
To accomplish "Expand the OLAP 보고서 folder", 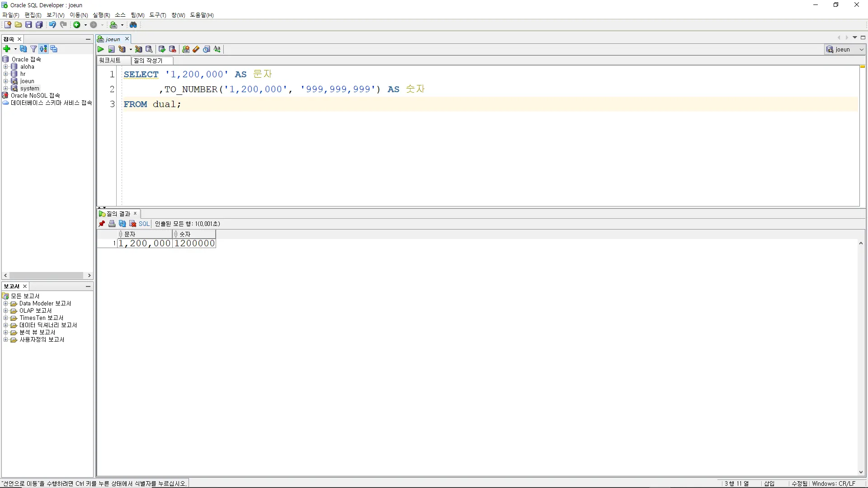I will tap(6, 311).
